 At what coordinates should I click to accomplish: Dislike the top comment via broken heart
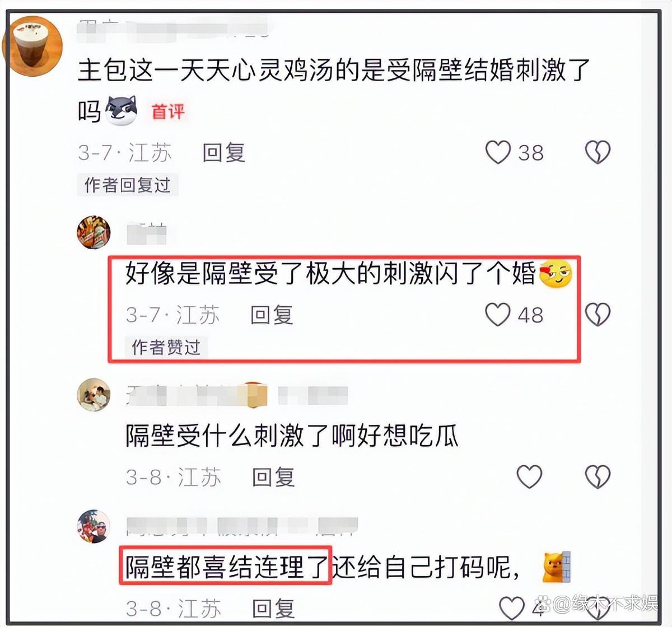tap(598, 152)
